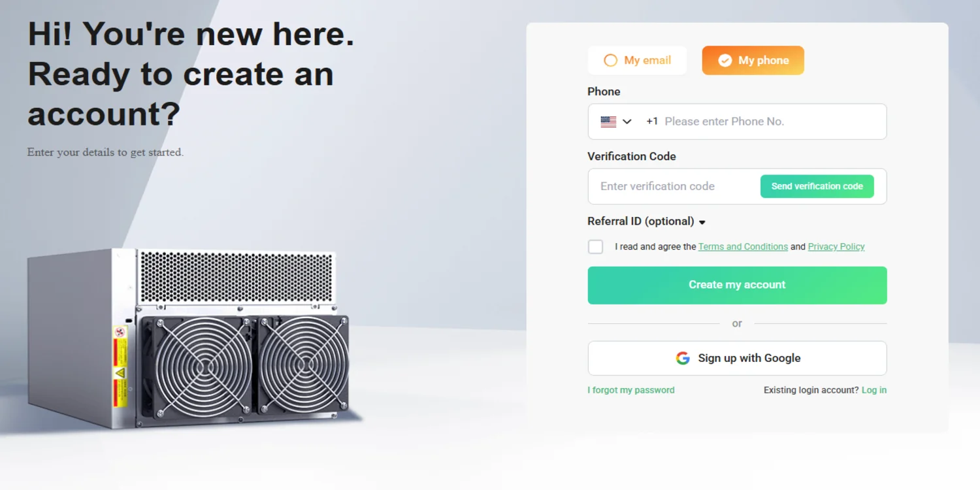Click the Referral ID disclosure triangle
Image resolution: width=980 pixels, height=490 pixels.
coord(702,223)
